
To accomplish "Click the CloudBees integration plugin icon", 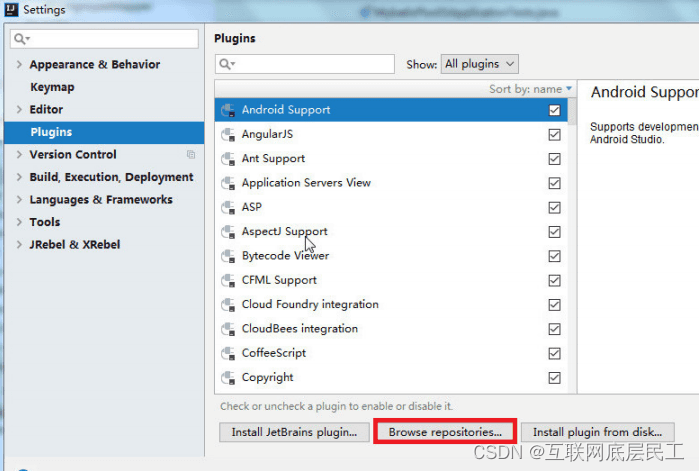I will (x=228, y=329).
